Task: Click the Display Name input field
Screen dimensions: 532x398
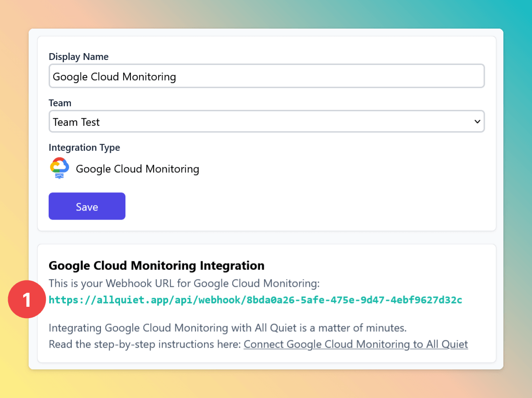Action: click(266, 76)
